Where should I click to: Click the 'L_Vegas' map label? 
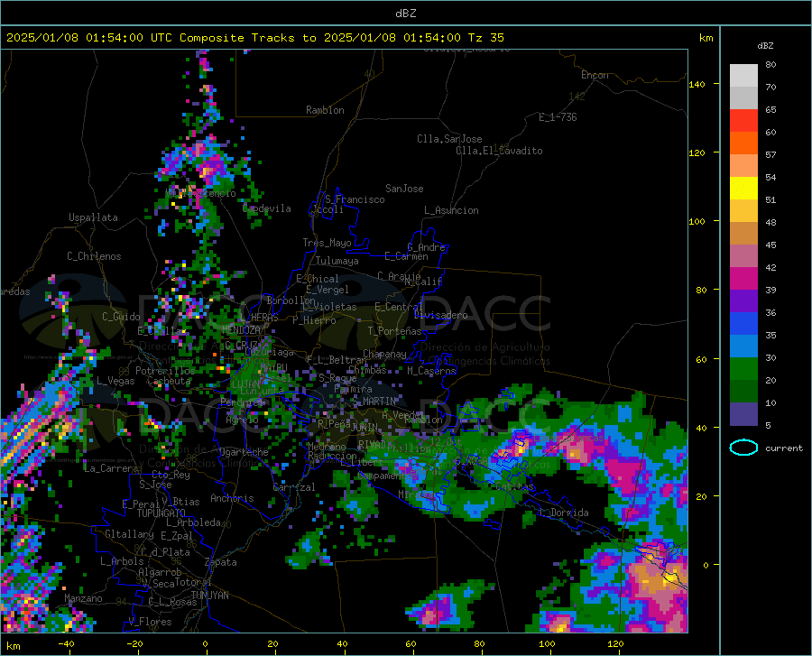[x=115, y=381]
